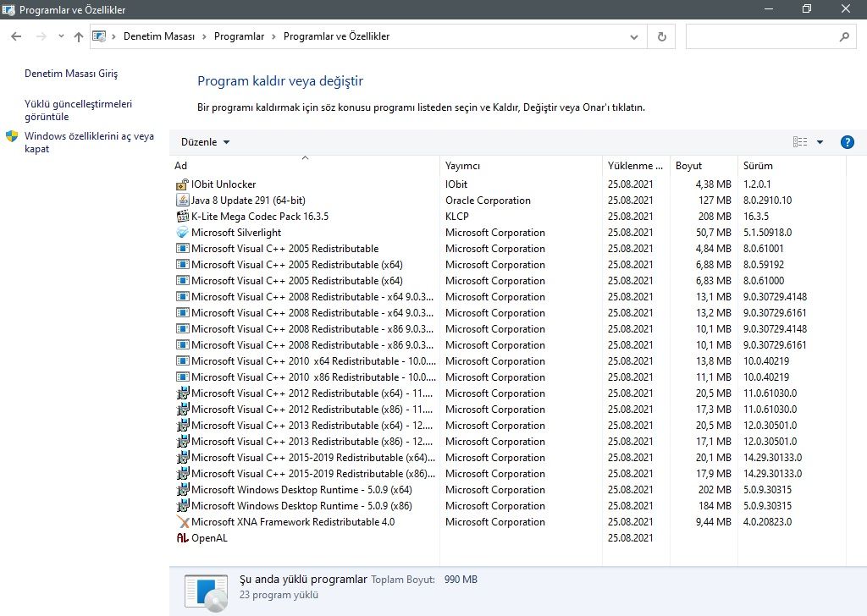Click the IObit publisher cell
867x616 pixels.
click(456, 184)
